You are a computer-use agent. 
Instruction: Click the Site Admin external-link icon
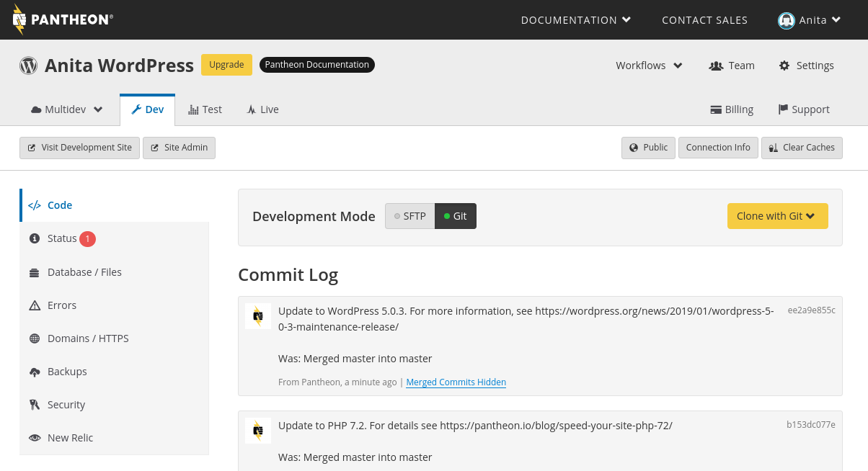pyautogui.click(x=155, y=148)
